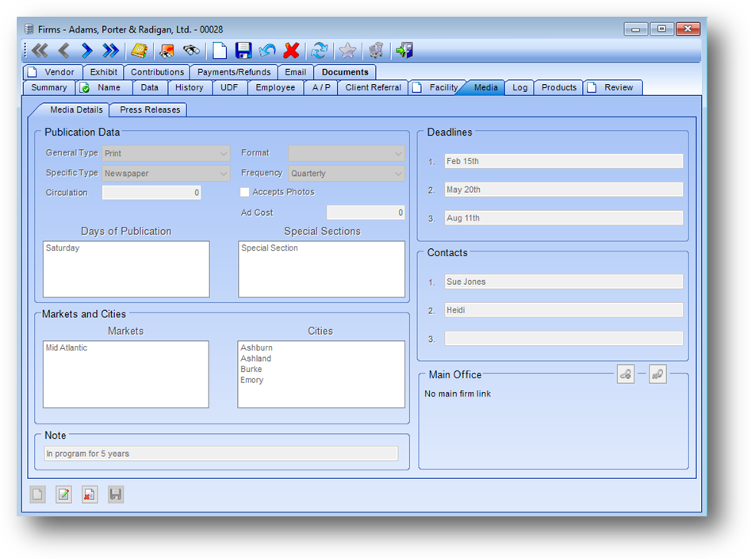The height and width of the screenshot is (560, 751).
Task: Click the shopping cart icon
Action: tap(376, 50)
